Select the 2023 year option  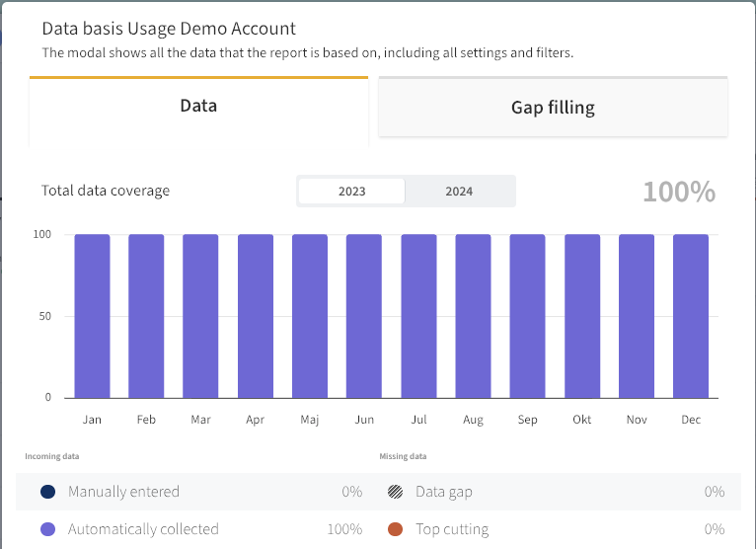(351, 192)
